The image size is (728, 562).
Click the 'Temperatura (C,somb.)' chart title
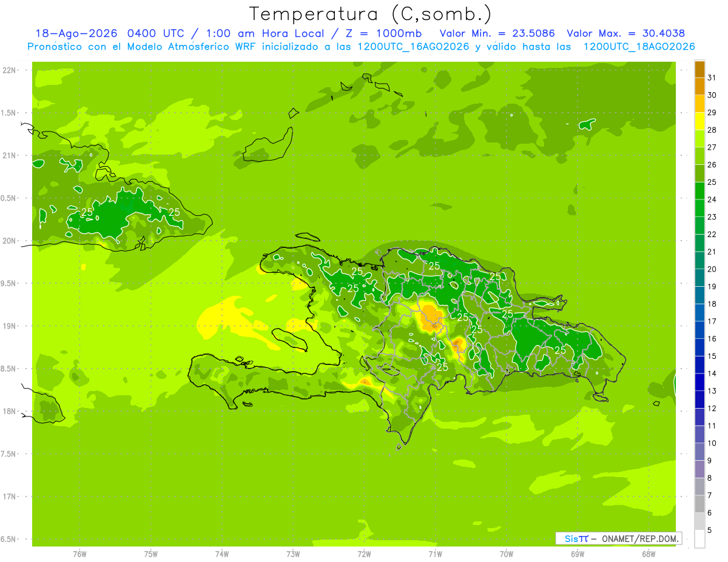point(371,14)
